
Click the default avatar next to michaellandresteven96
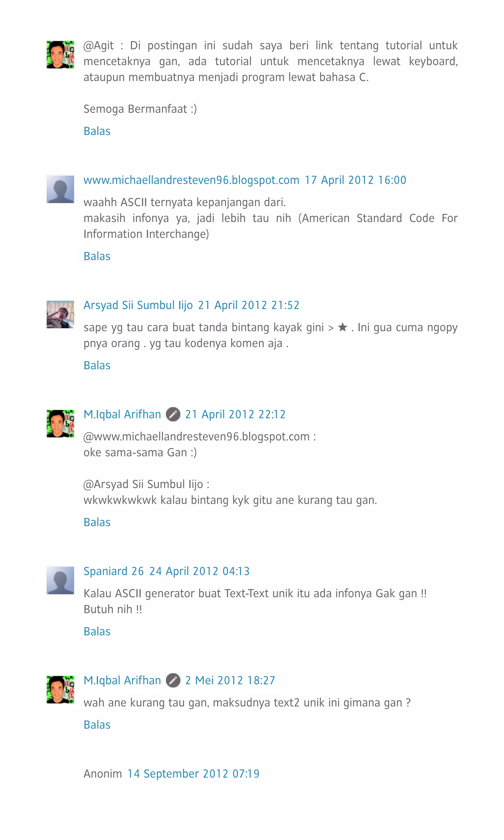coord(60,189)
